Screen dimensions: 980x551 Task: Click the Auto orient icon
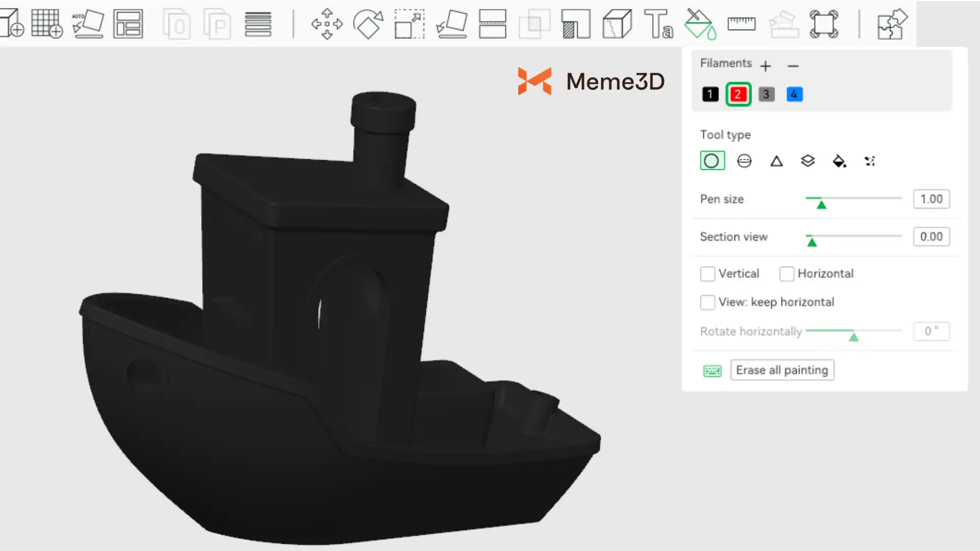coord(88,23)
